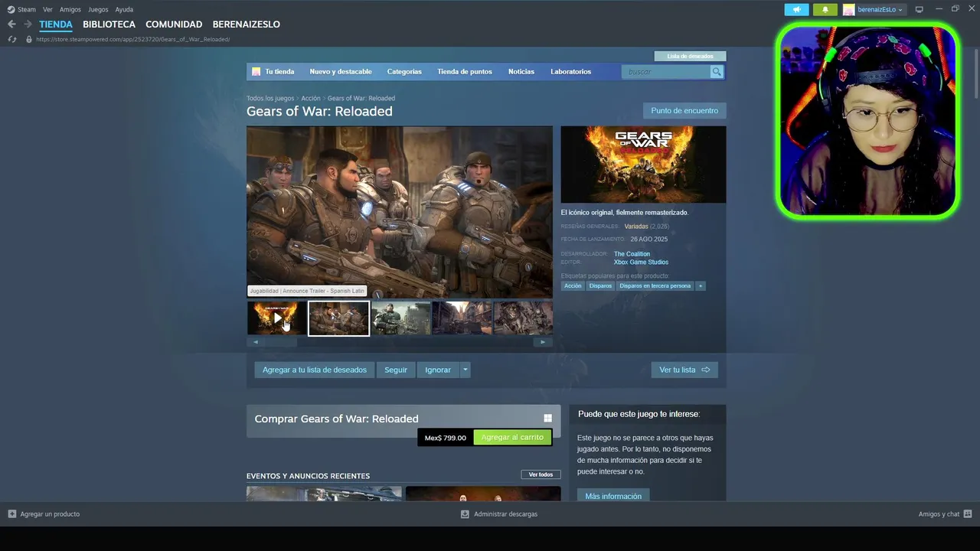
Task: Open the Ayuda menu
Action: coord(124,9)
